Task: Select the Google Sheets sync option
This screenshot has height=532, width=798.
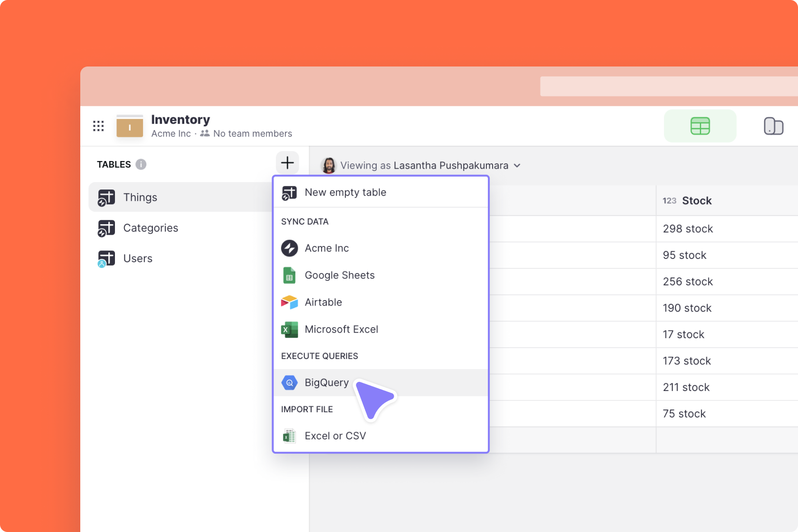Action: [339, 275]
